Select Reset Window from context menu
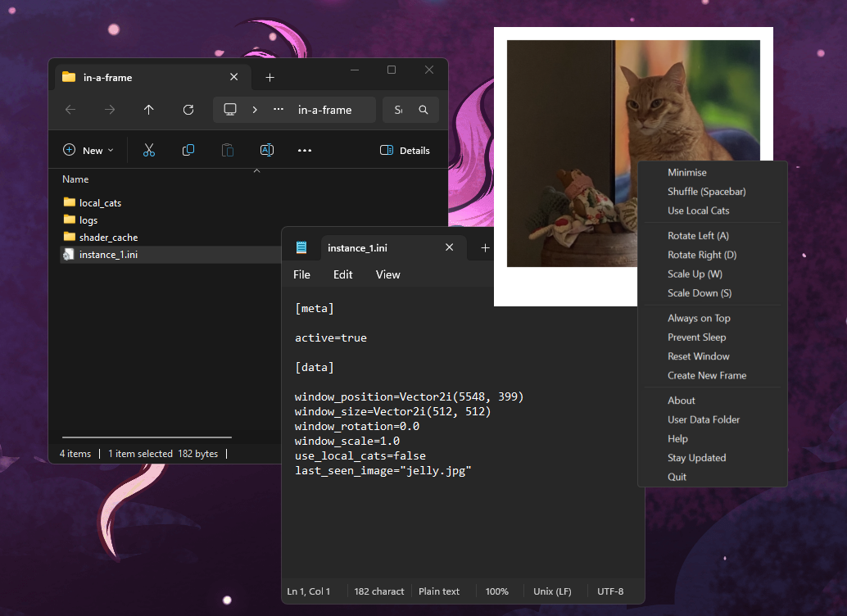The height and width of the screenshot is (616, 847). (x=699, y=356)
